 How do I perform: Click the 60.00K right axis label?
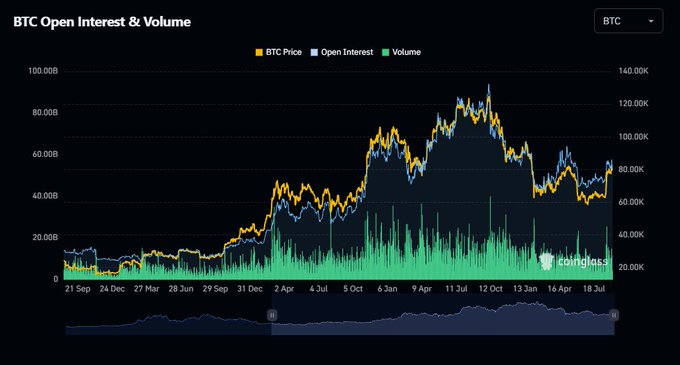[x=631, y=202]
